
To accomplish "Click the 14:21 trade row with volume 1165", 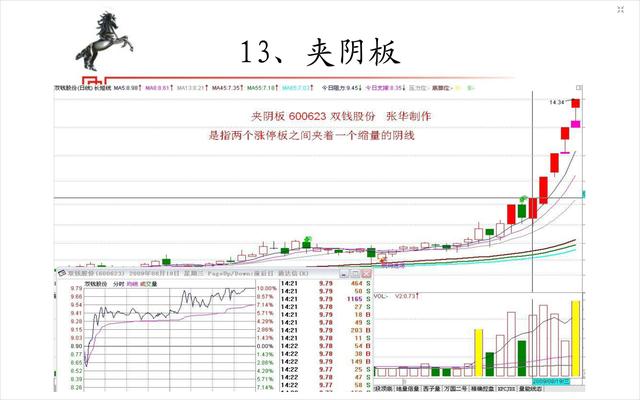I will [x=321, y=300].
